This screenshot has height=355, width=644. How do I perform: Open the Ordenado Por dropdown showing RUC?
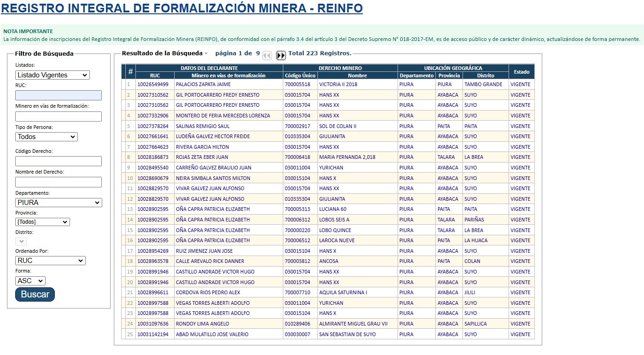[x=50, y=261]
